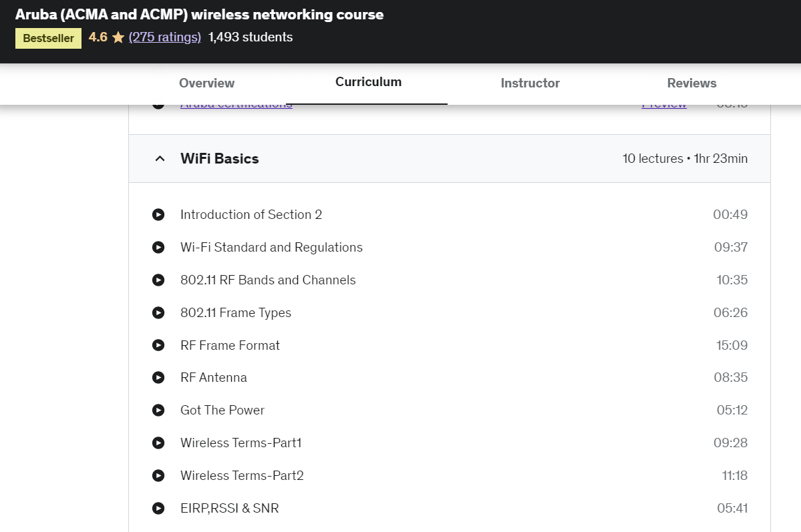Click the 09:37 duration

(x=730, y=247)
